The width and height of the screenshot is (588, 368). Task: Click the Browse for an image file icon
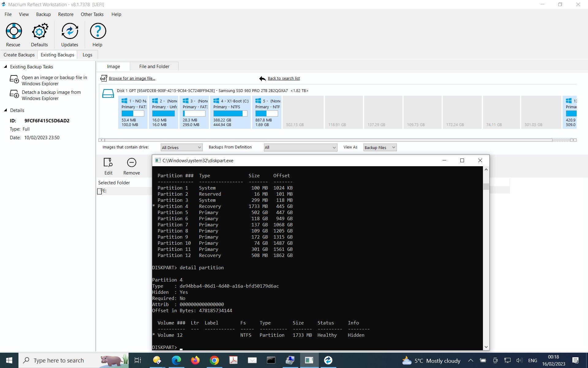pyautogui.click(x=104, y=78)
